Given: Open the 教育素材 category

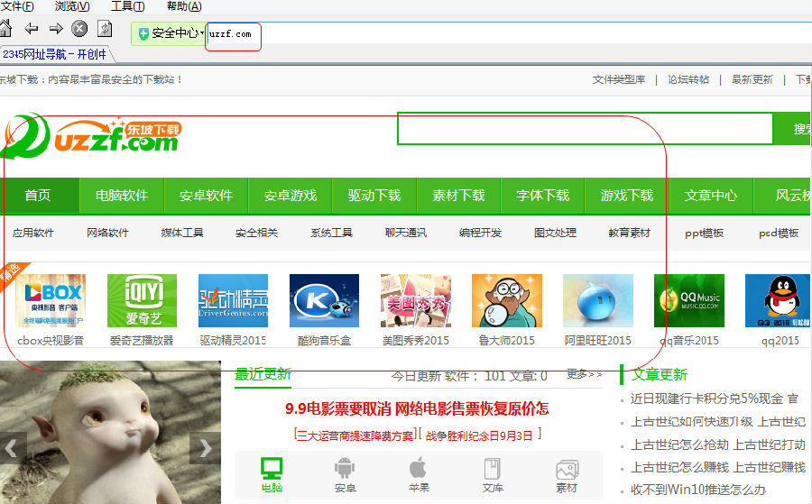Looking at the screenshot, I should [630, 233].
